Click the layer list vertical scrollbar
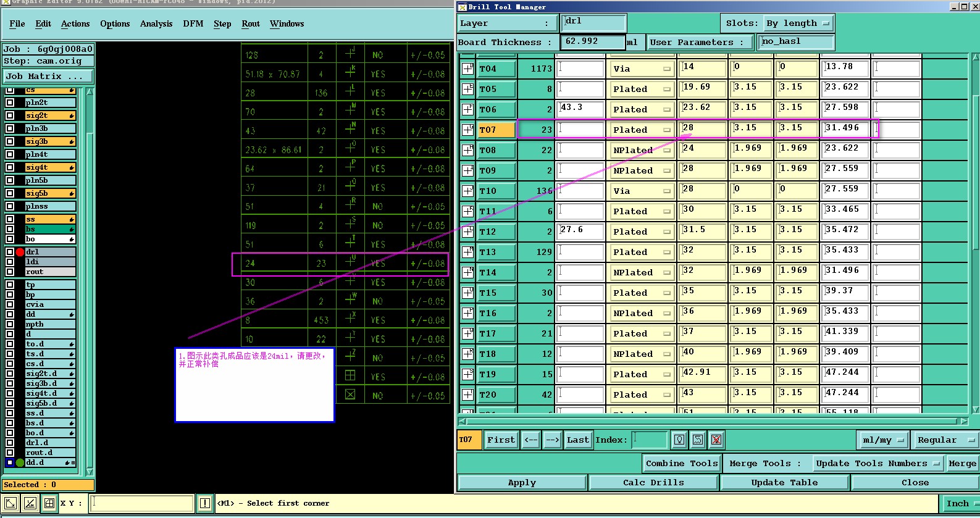 pos(90,281)
